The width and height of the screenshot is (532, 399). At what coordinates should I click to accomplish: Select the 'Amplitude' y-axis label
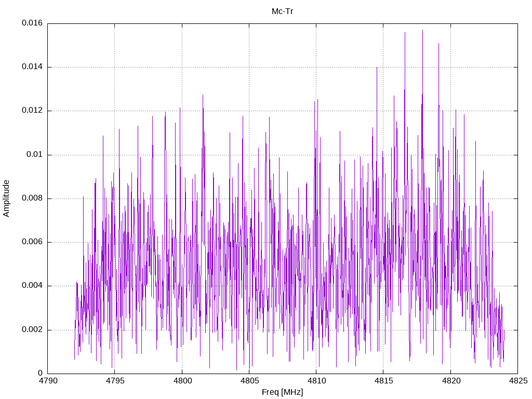click(x=6, y=198)
